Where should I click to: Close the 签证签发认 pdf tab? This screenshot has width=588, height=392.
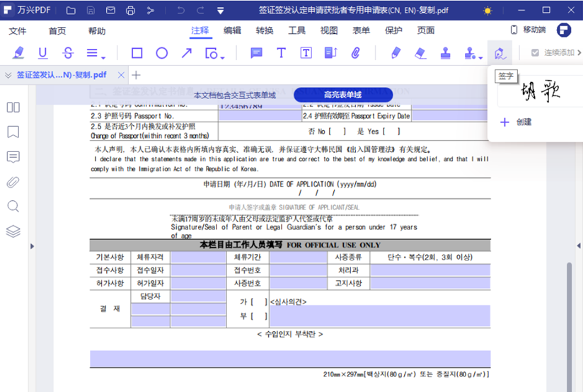click(121, 76)
